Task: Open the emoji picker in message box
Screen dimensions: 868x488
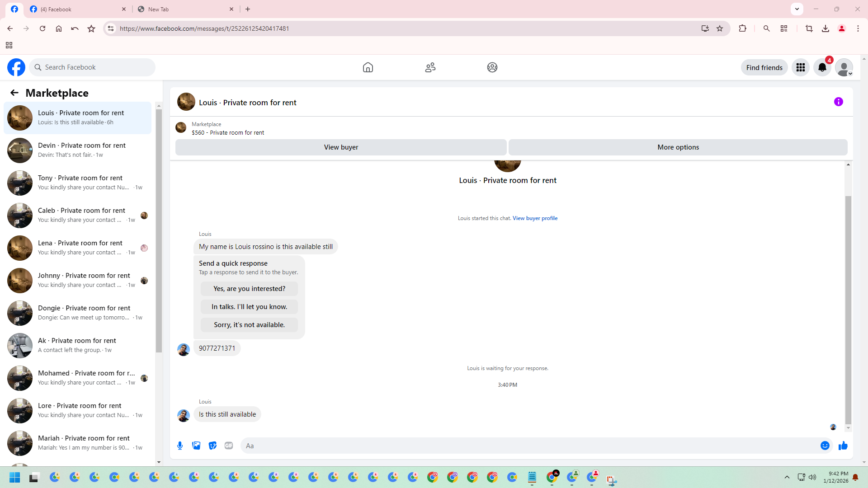Action: (x=825, y=446)
